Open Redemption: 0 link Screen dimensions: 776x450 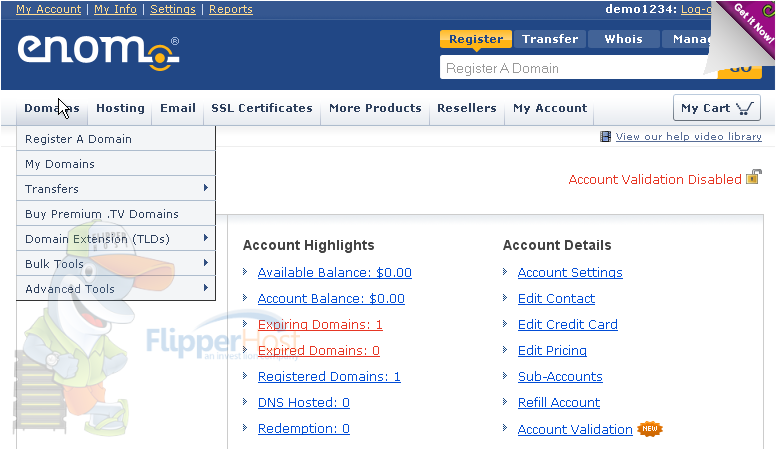pyautogui.click(x=303, y=428)
